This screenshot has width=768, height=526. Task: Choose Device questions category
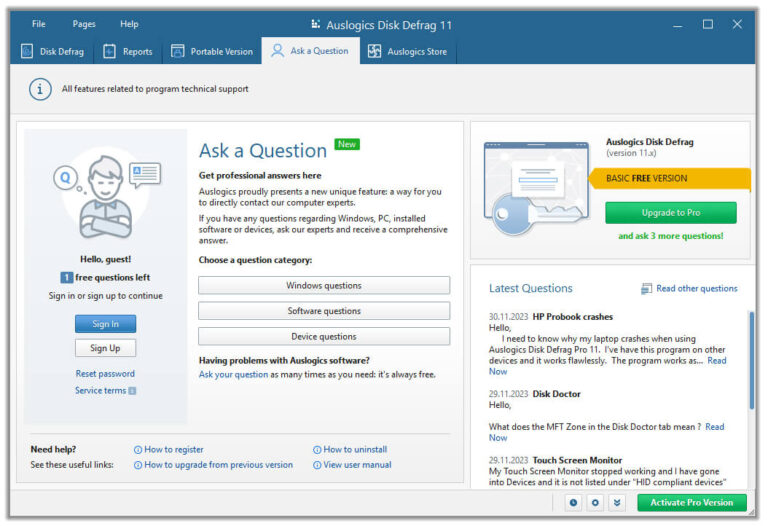pos(324,336)
